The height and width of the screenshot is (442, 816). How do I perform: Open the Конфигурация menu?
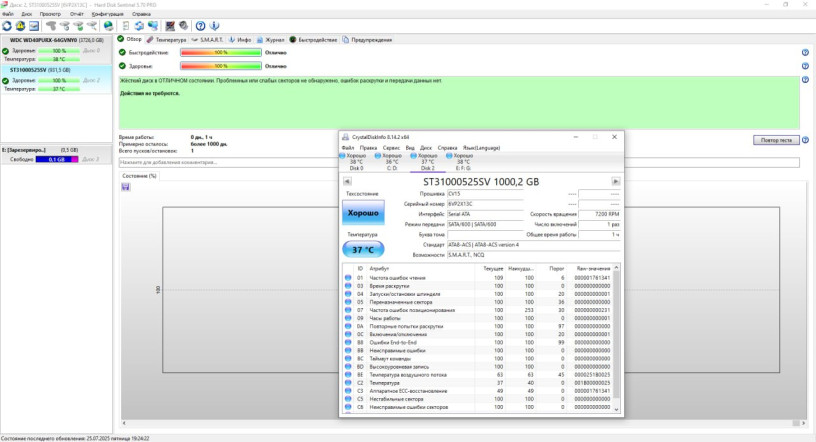pos(107,14)
